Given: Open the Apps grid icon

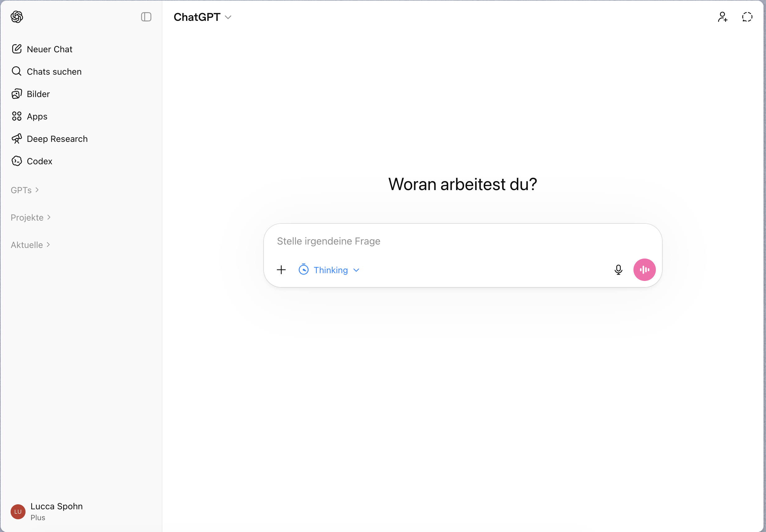Looking at the screenshot, I should coord(17,116).
